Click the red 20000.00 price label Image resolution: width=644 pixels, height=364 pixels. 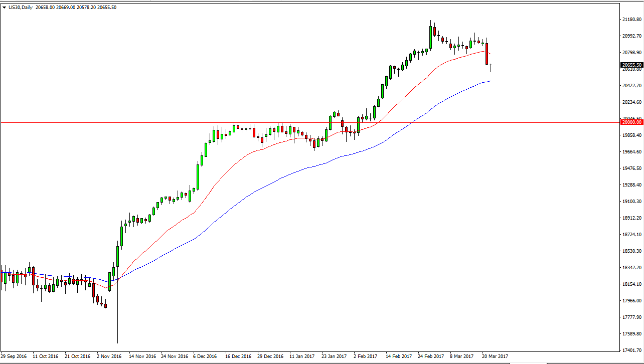[x=631, y=122]
